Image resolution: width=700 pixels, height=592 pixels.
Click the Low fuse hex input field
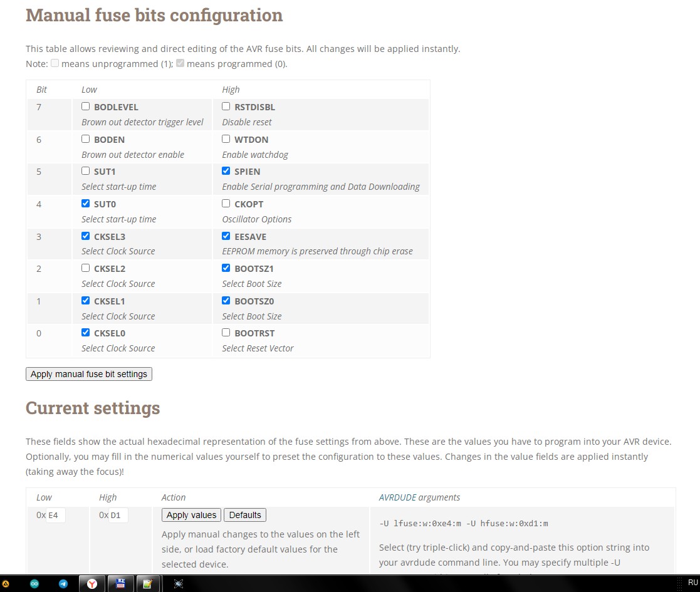point(56,516)
